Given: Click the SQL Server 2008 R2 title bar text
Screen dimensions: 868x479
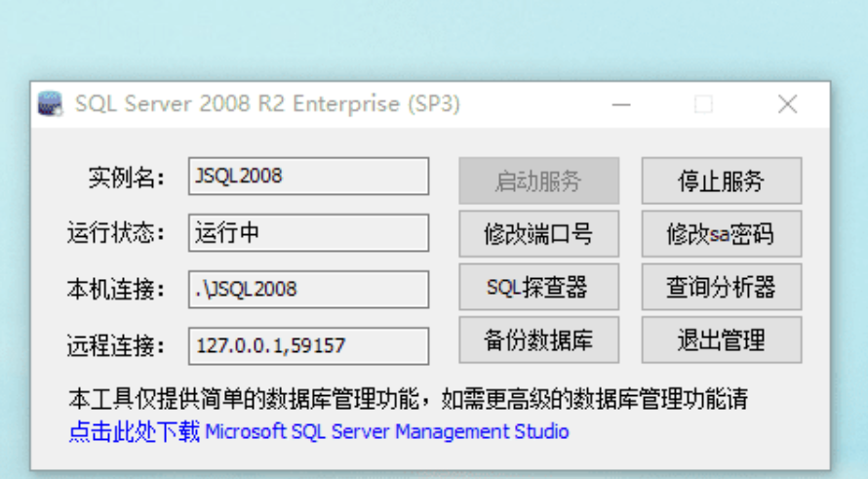Looking at the screenshot, I should pyautogui.click(x=267, y=104).
